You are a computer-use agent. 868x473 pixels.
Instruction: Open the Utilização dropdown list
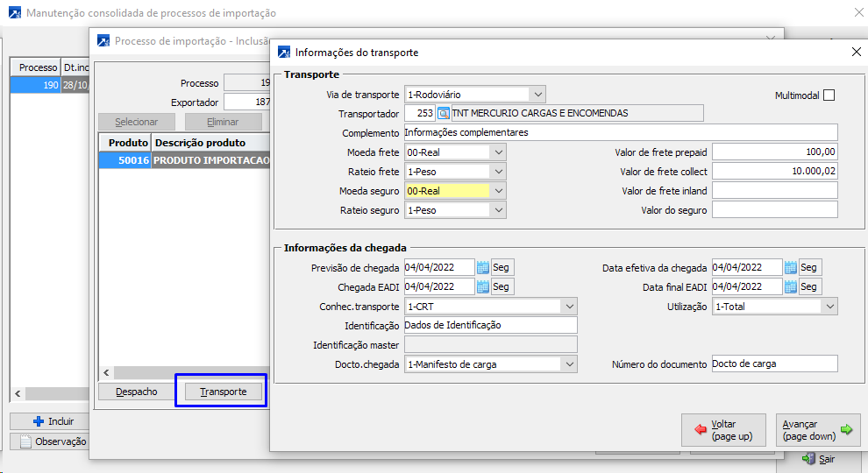829,307
